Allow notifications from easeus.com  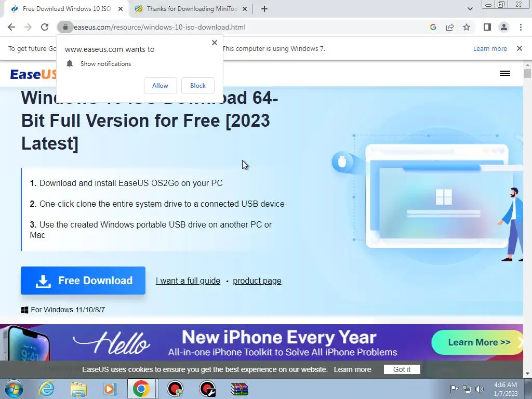tap(160, 86)
